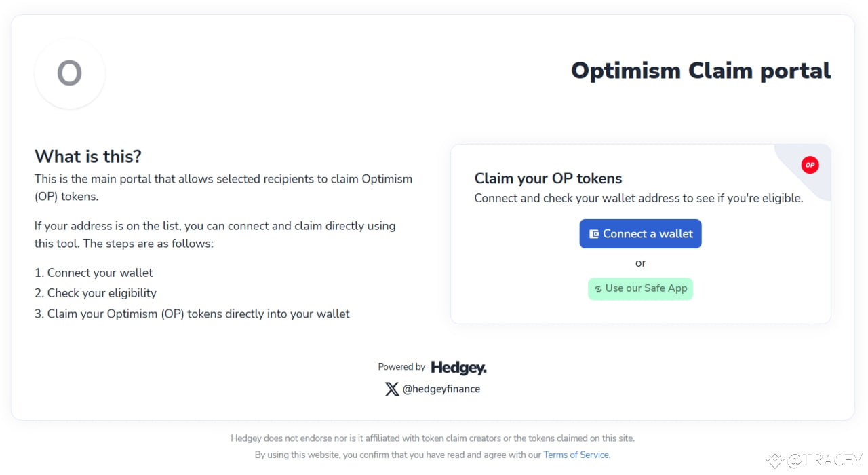This screenshot has height=475, width=868.
Task: Click the "or" text between the two buttons
Action: tap(640, 263)
